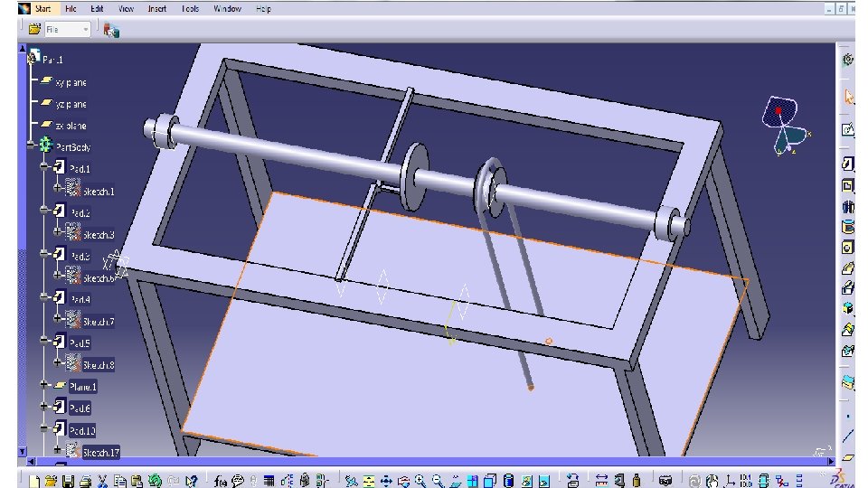
Task: Collapse the Pad.4 node
Action: (x=43, y=297)
